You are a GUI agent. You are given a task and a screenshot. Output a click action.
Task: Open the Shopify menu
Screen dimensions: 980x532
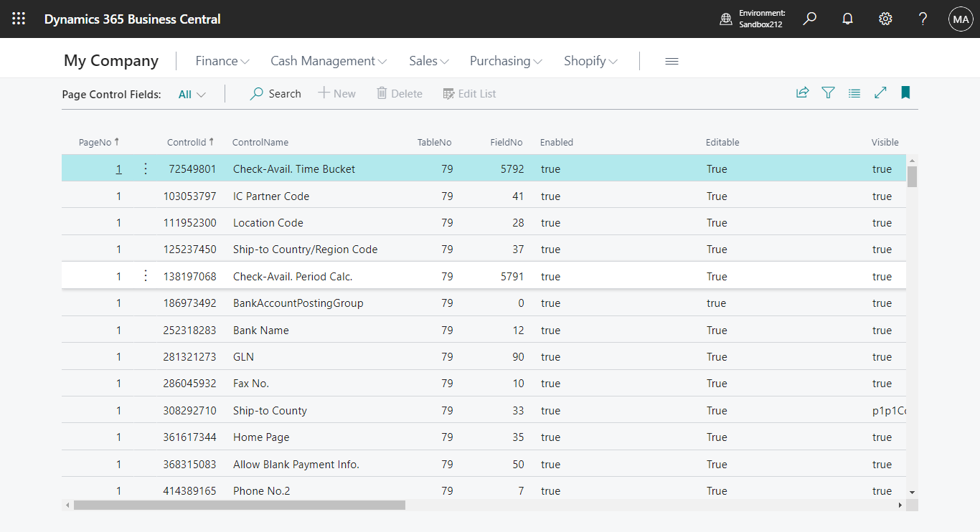[x=590, y=61]
